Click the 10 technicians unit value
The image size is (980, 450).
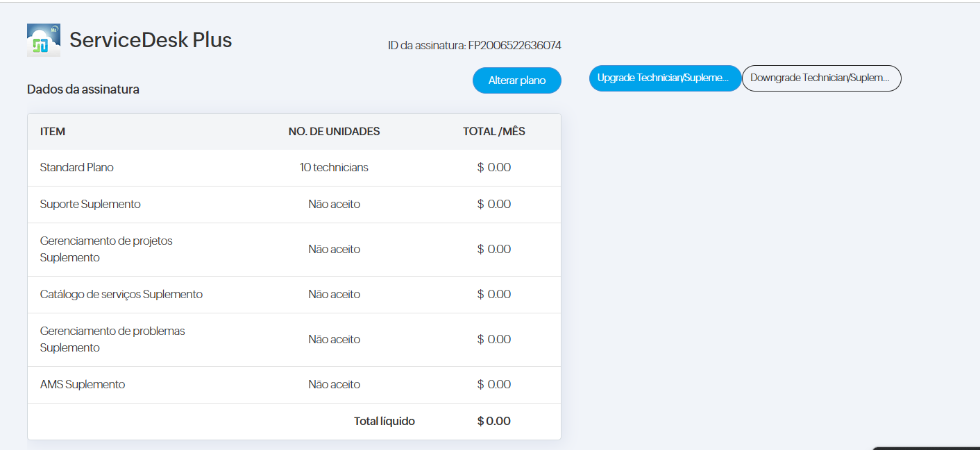pos(334,168)
